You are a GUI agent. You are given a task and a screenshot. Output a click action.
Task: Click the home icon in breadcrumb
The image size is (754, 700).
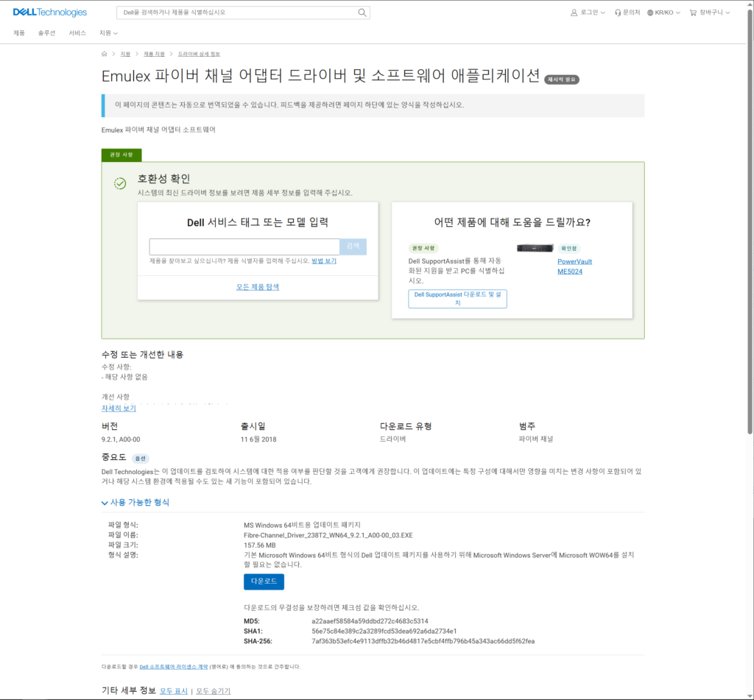(x=105, y=54)
